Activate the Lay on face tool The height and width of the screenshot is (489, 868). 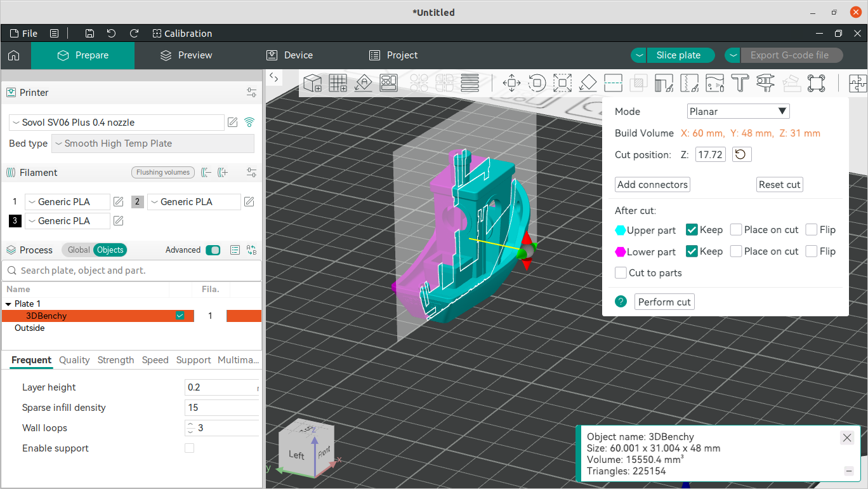coord(588,83)
